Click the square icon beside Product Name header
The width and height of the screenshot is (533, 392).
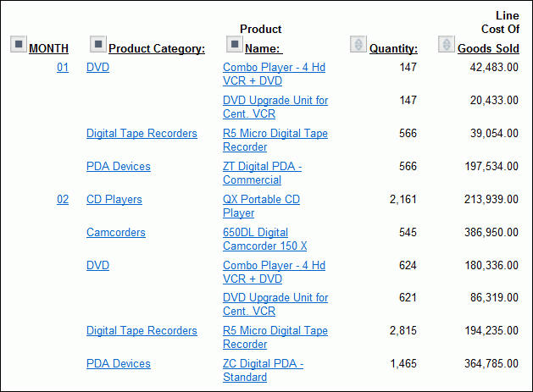tap(235, 44)
